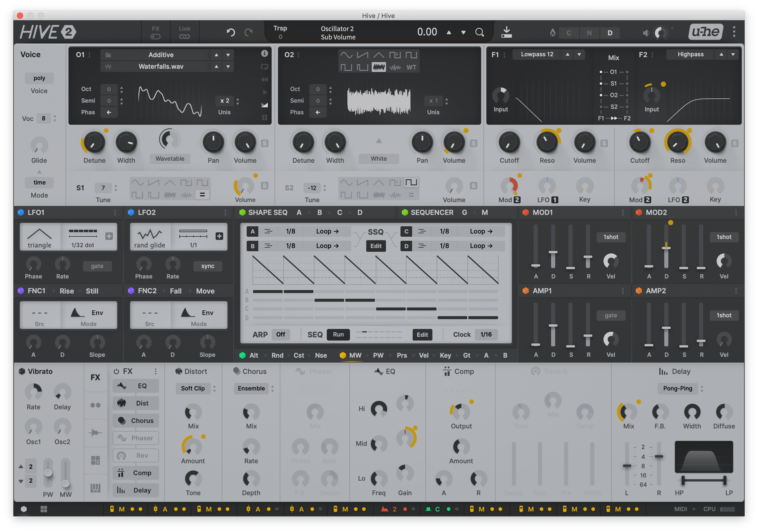Screen dimensions: 758x532
Task: Adjust the AMP1 Release slider
Action: [588, 335]
